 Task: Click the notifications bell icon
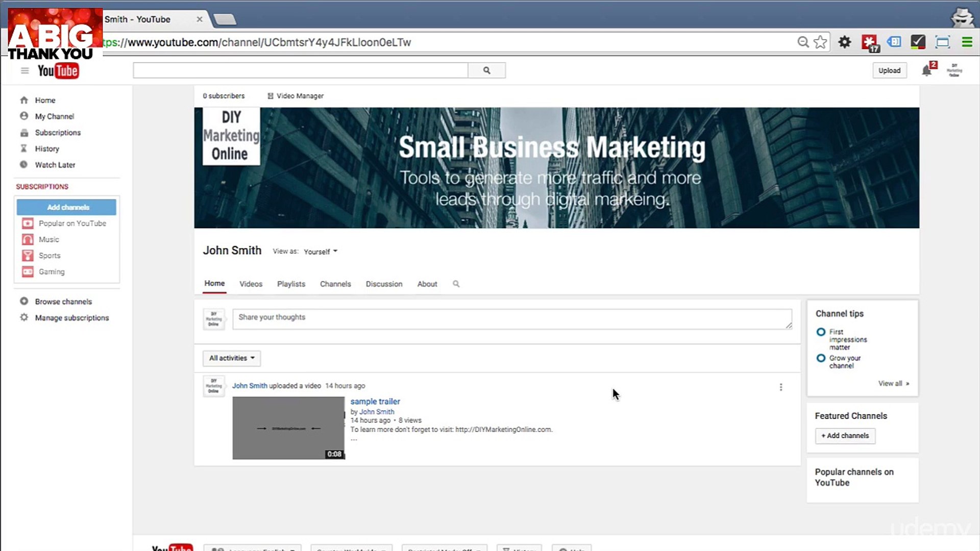point(926,70)
